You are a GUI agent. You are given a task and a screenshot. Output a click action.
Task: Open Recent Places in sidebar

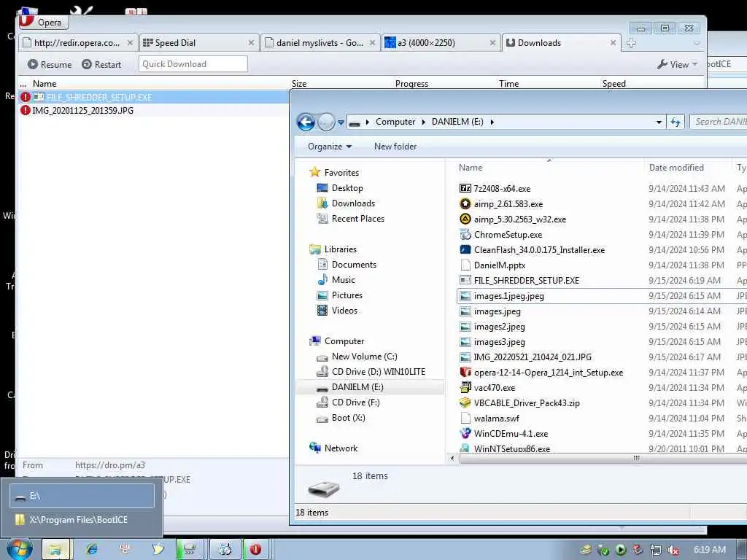[x=357, y=219]
